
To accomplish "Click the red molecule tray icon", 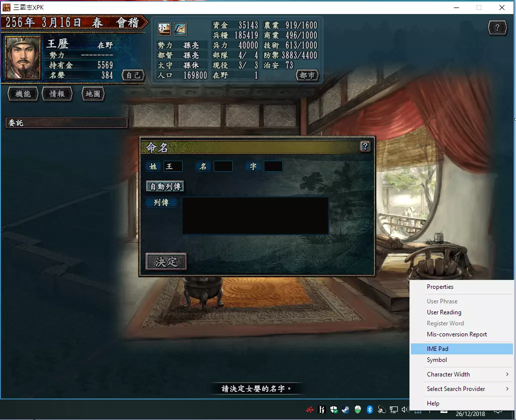I will tap(310, 409).
